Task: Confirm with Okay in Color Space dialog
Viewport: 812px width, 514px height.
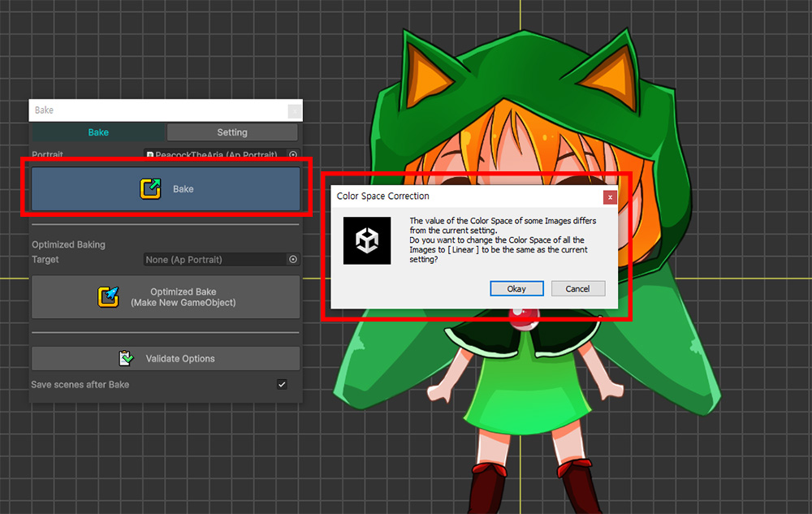Action: (516, 289)
